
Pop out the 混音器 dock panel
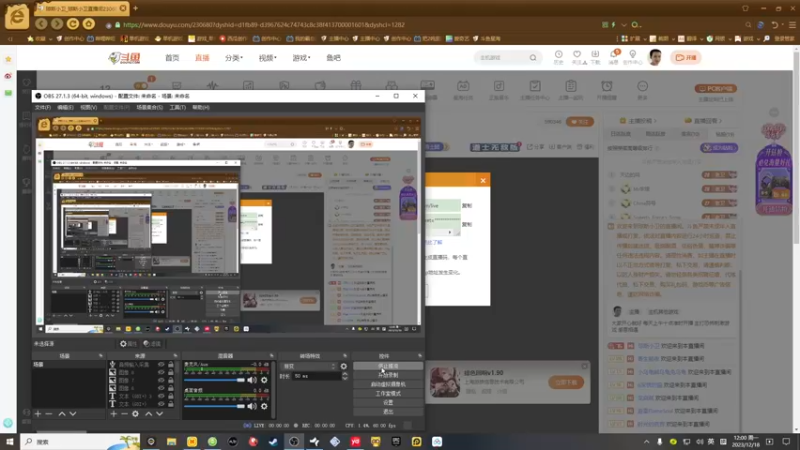pyautogui.click(x=271, y=356)
